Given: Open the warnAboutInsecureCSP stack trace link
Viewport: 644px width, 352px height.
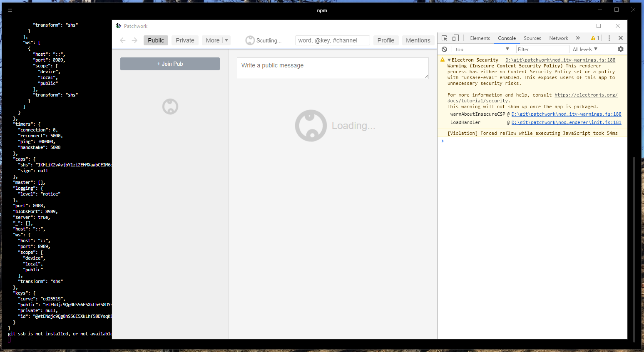Looking at the screenshot, I should click(566, 114).
